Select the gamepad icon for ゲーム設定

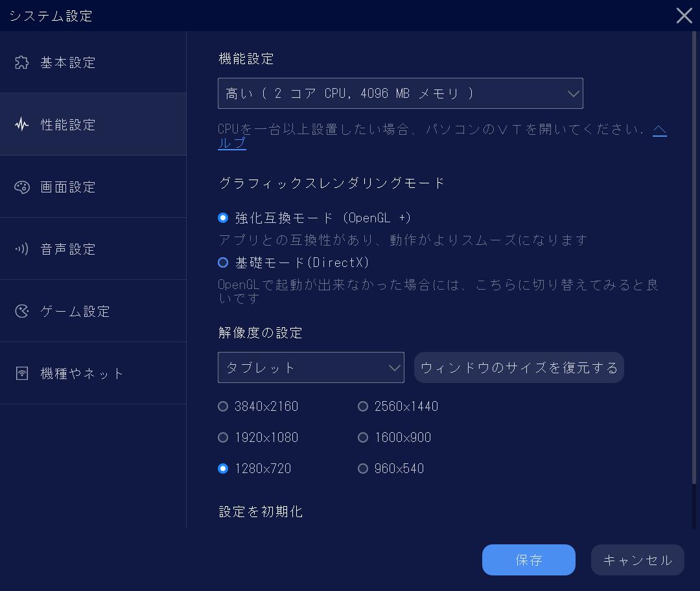[21, 311]
